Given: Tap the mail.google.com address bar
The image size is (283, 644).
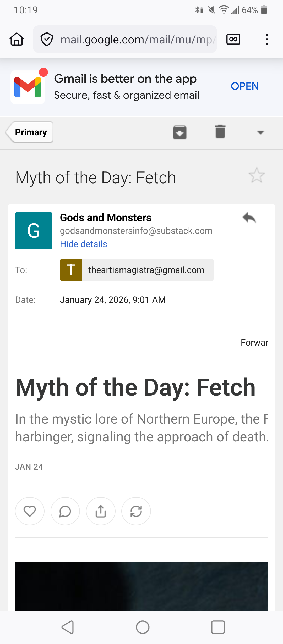Looking at the screenshot, I should coord(136,40).
